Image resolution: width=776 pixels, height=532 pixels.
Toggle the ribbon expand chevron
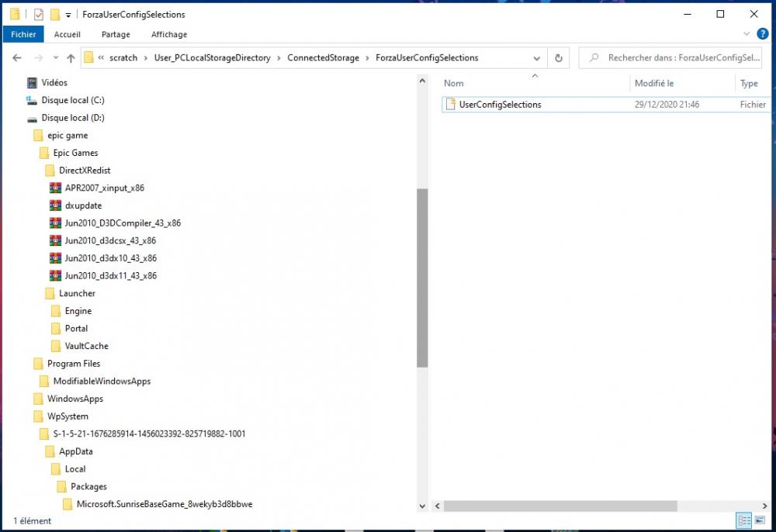click(x=747, y=34)
